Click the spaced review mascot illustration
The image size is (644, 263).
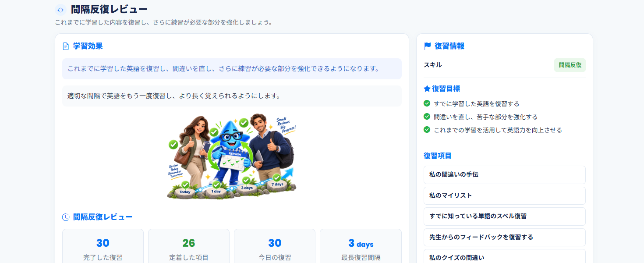(232, 157)
